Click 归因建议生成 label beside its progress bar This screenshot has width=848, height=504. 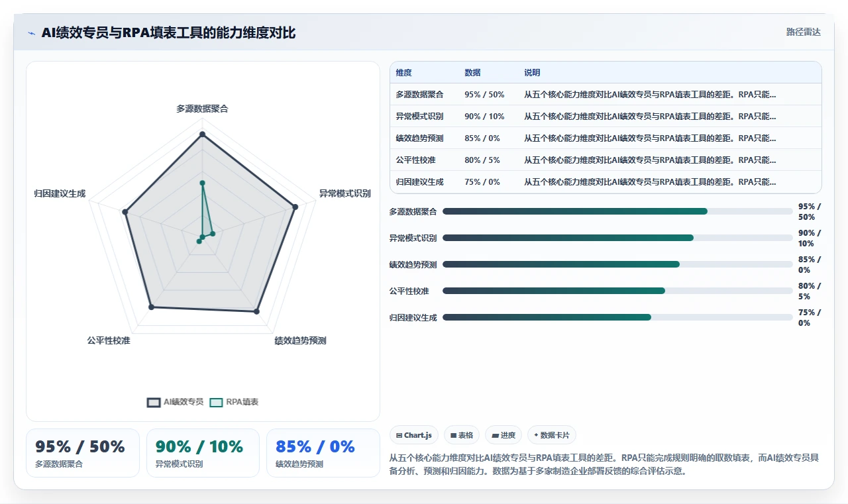click(x=413, y=318)
